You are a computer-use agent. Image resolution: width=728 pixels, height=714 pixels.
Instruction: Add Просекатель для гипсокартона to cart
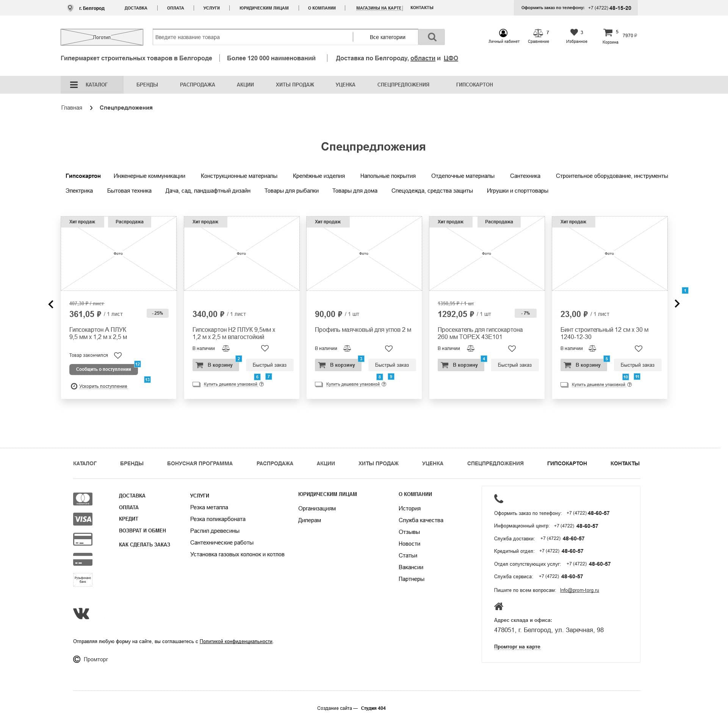[461, 365]
